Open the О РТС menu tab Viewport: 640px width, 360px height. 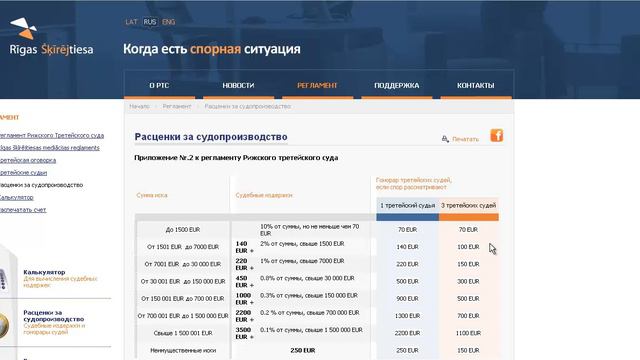159,85
